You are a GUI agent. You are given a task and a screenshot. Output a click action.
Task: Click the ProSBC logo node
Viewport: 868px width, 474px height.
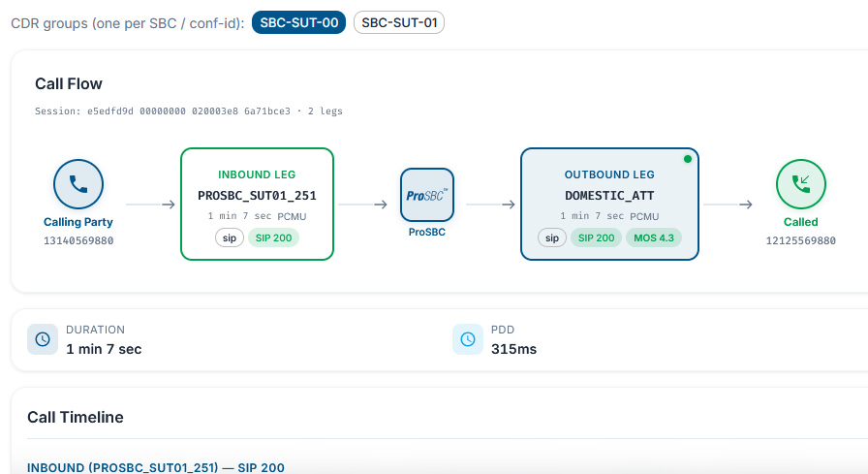(427, 195)
